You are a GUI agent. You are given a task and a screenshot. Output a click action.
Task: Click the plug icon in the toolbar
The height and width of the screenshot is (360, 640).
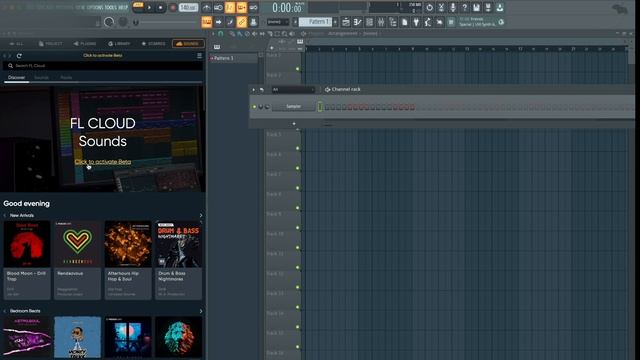click(x=416, y=22)
